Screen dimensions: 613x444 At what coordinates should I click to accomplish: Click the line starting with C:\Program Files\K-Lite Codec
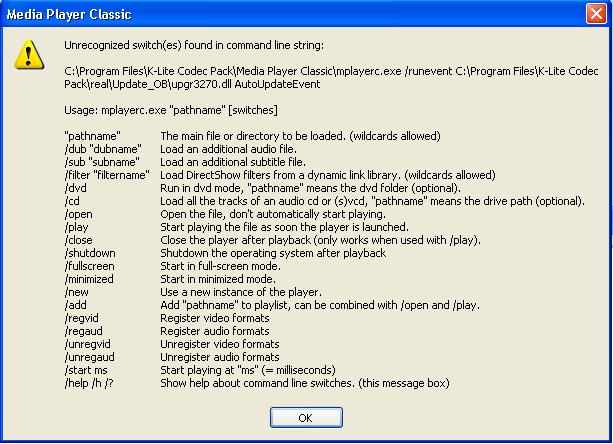pyautogui.click(x=331, y=71)
